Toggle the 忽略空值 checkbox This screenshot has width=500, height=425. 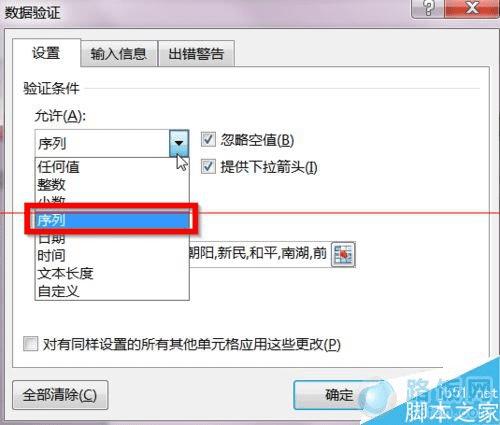coord(208,139)
